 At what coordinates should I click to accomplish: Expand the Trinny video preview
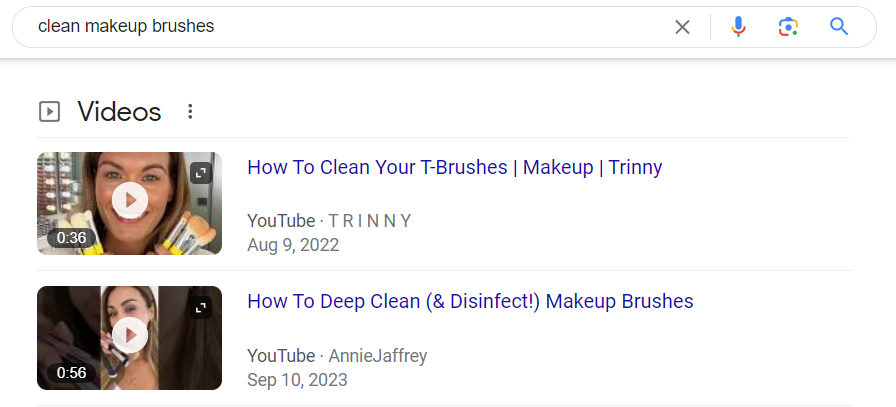tap(201, 173)
